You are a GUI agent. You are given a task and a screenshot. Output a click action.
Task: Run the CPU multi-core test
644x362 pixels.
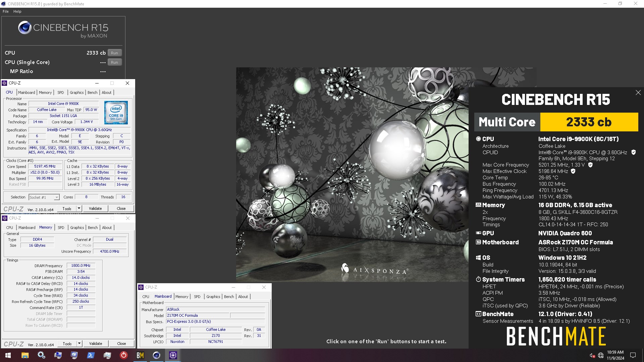[x=115, y=53]
